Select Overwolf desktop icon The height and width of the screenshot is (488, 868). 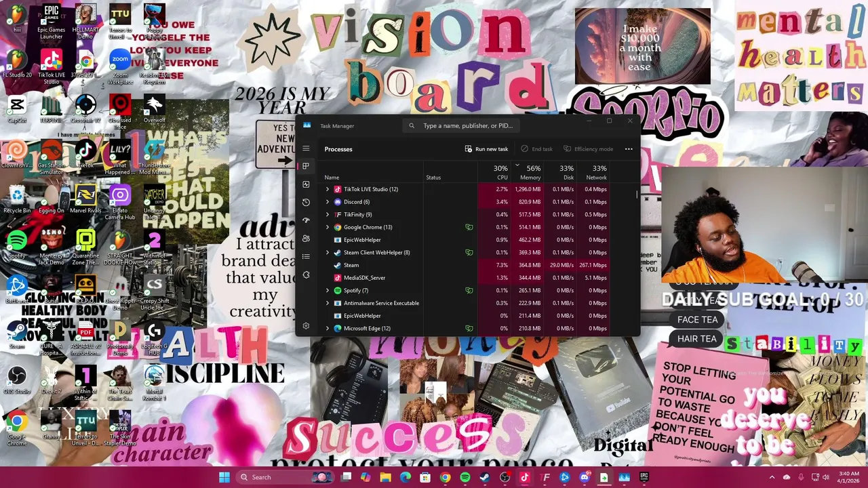click(x=155, y=108)
